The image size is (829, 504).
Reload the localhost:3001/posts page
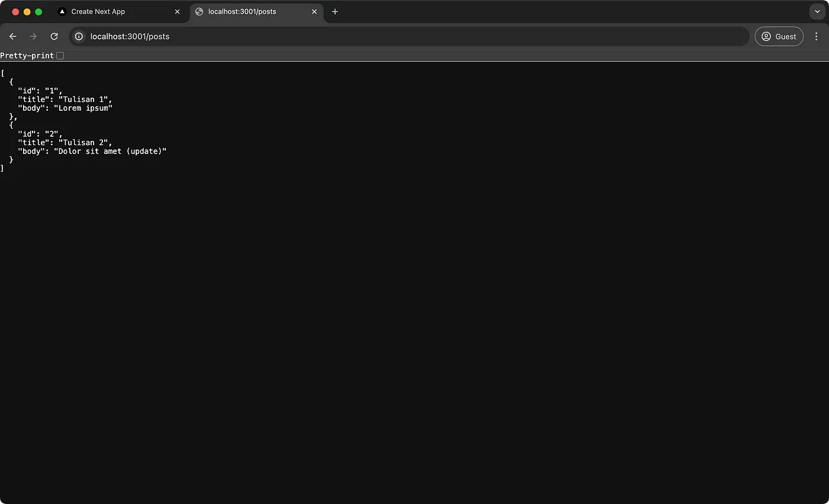click(54, 36)
